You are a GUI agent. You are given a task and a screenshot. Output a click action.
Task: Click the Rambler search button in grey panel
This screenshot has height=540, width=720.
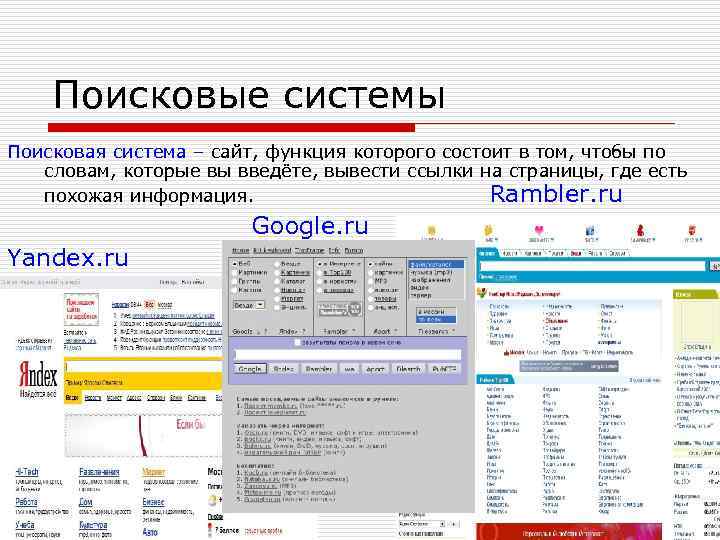tap(319, 369)
